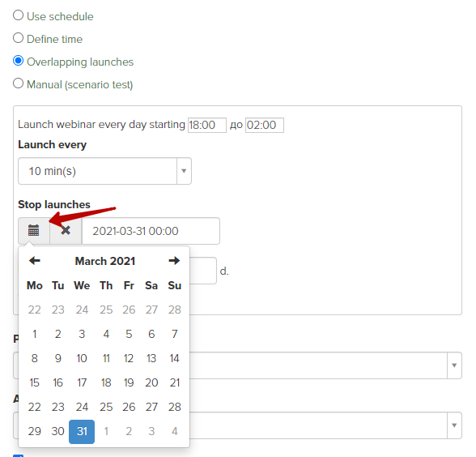Go to next month with right arrow
The height and width of the screenshot is (457, 476).
tap(174, 260)
